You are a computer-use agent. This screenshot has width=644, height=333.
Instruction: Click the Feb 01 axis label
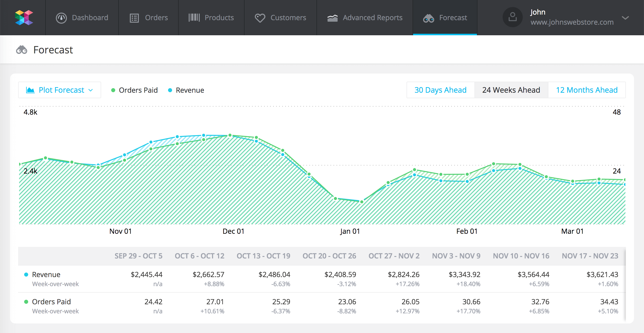tap(467, 231)
